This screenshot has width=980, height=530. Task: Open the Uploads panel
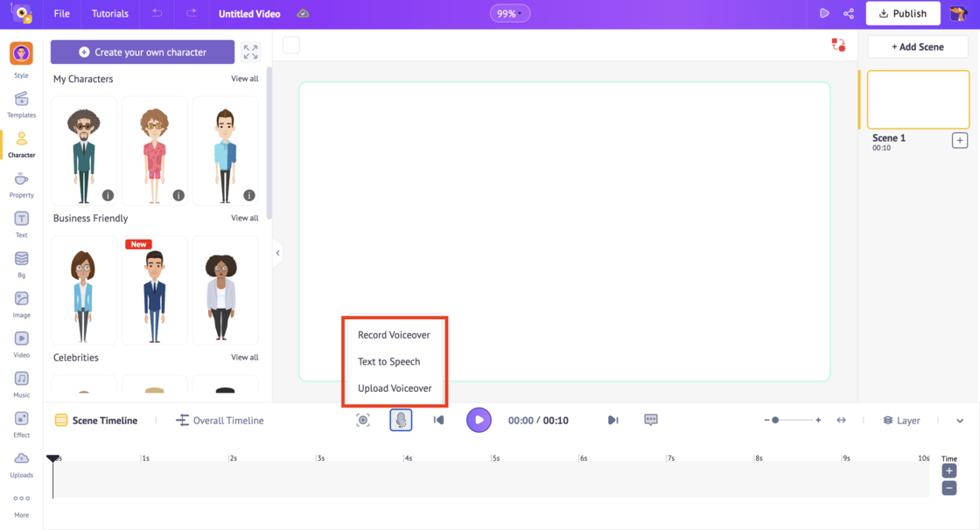(x=21, y=463)
